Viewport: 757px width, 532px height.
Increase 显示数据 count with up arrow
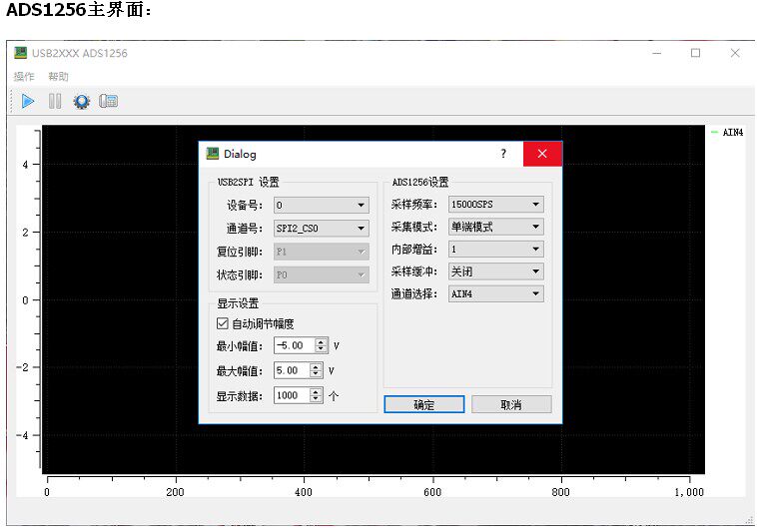pyautogui.click(x=316, y=391)
